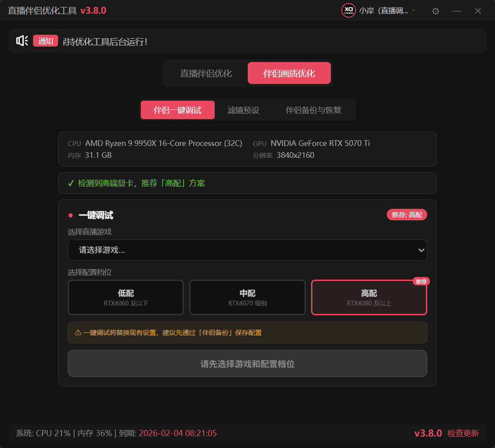Click the 推荐 corner badge on 高配 card
The width and height of the screenshot is (495, 448).
(x=421, y=281)
